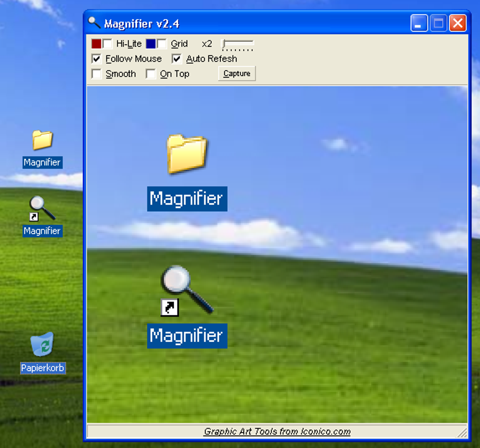The width and height of the screenshot is (480, 448).
Task: Uncheck Auto Refesh
Action: pyautogui.click(x=176, y=58)
